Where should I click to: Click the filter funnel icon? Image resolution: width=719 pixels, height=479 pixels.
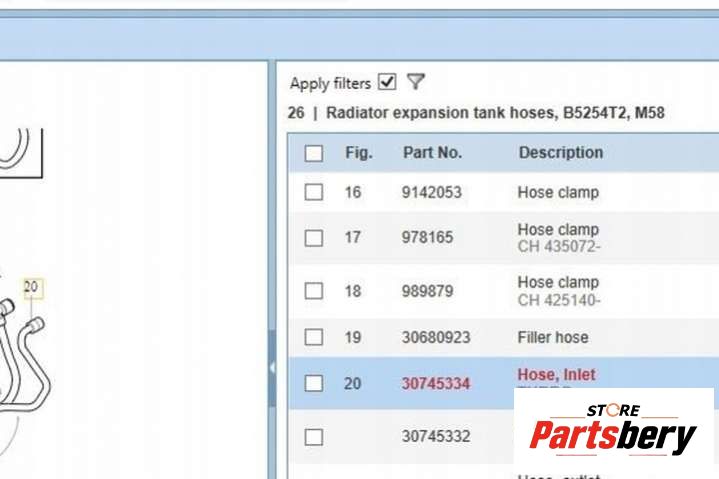coord(416,82)
